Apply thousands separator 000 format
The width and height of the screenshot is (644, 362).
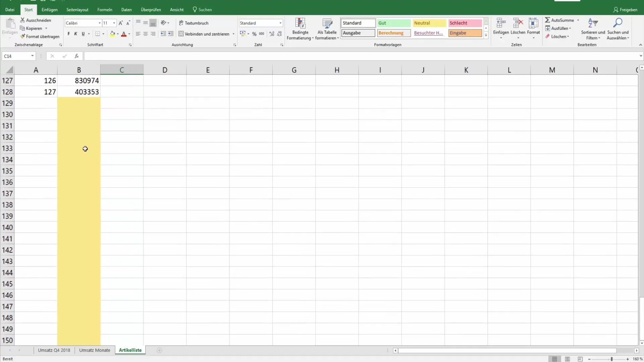[262, 34]
